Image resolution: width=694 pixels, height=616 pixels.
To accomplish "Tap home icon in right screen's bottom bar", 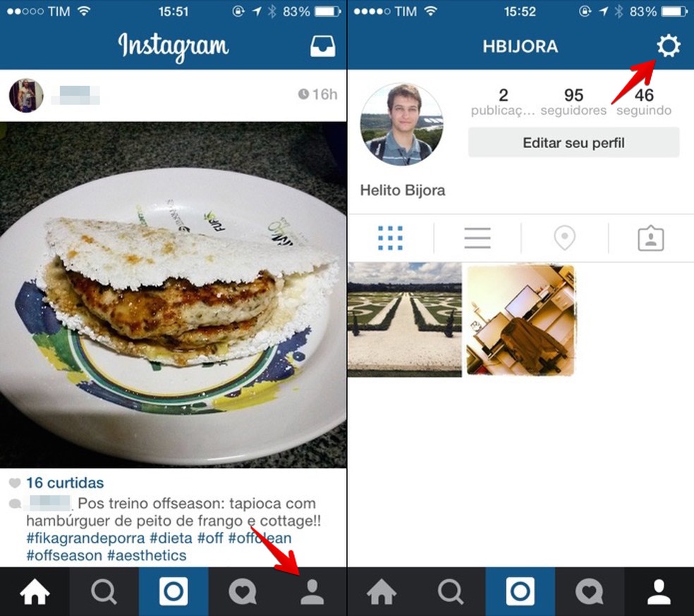I will pyautogui.click(x=382, y=592).
